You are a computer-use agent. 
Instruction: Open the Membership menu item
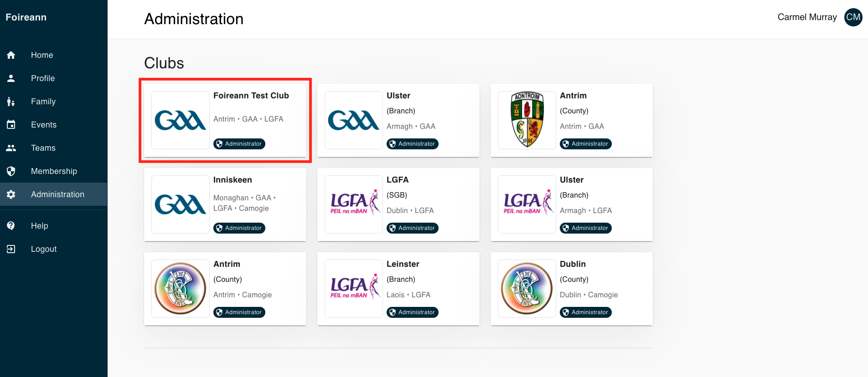54,171
